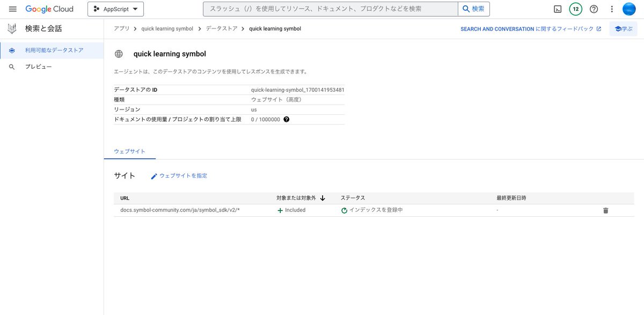
Task: Click the 検索と会話 product icon
Action: 12,28
